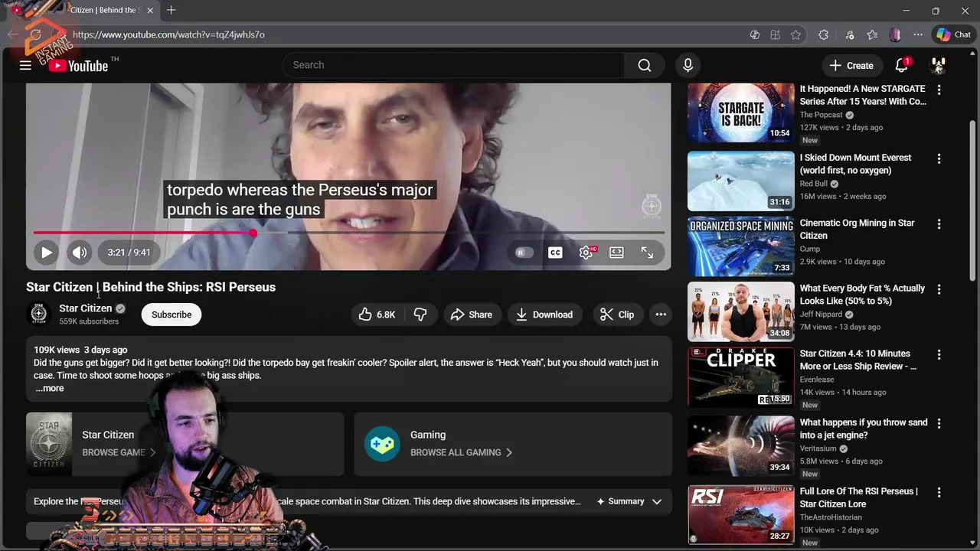Dislike the video
The height and width of the screenshot is (551, 980).
click(420, 315)
